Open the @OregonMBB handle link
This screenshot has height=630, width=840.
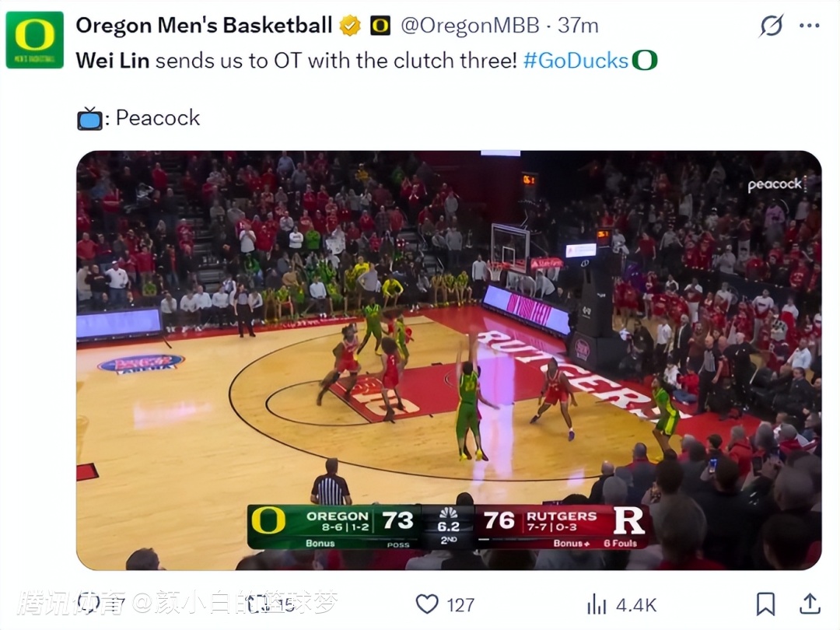(469, 26)
